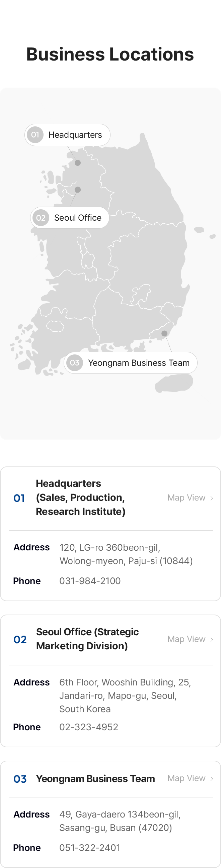221x868 pixels.
Task: Click Headquarters phone number 031-984-2100
Action: pos(90,581)
